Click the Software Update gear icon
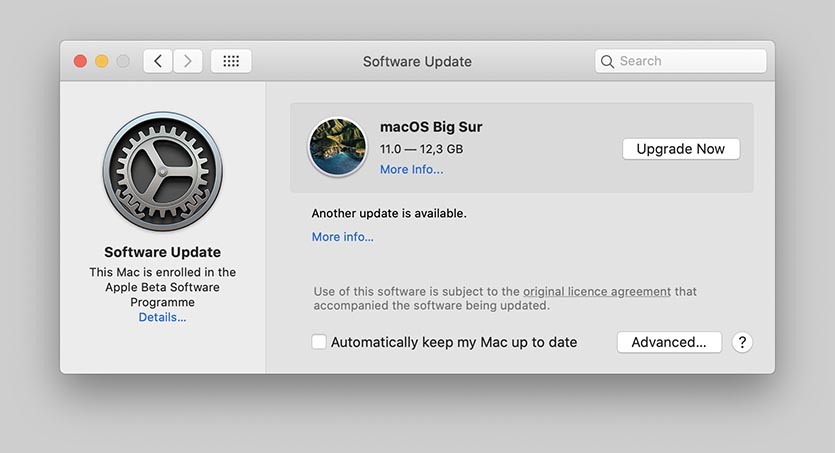 [x=162, y=171]
